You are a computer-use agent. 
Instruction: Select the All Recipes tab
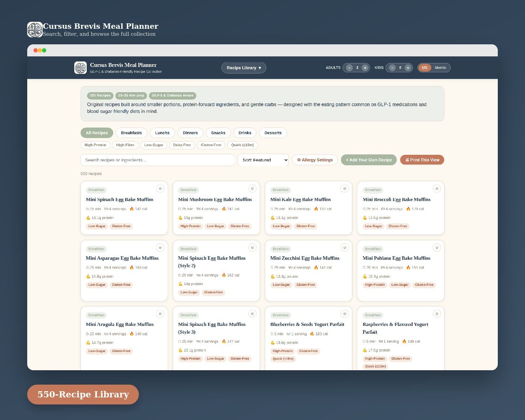click(x=97, y=133)
